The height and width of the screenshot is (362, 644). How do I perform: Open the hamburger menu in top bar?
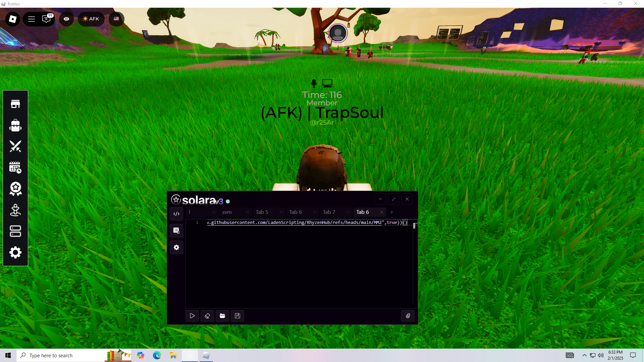[32, 19]
